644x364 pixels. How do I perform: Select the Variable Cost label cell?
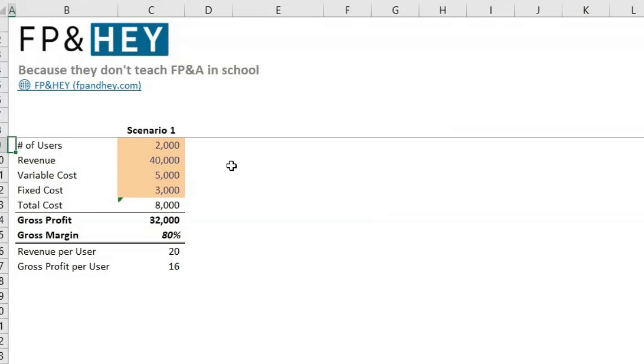pyautogui.click(x=67, y=175)
